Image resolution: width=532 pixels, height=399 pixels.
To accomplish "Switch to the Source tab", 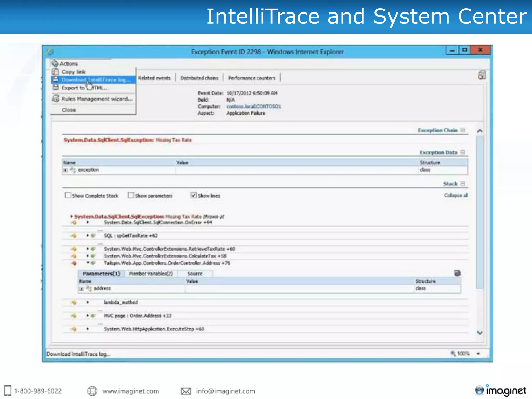I will click(x=195, y=274).
